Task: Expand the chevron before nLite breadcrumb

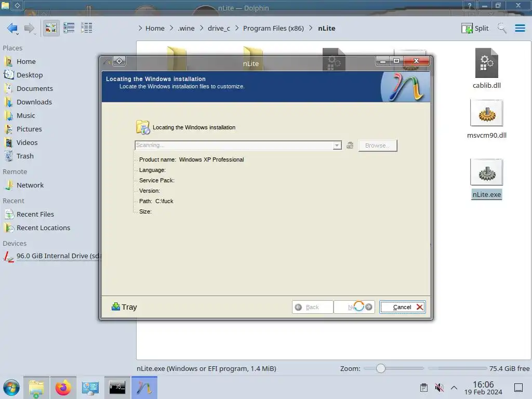Action: [311, 28]
